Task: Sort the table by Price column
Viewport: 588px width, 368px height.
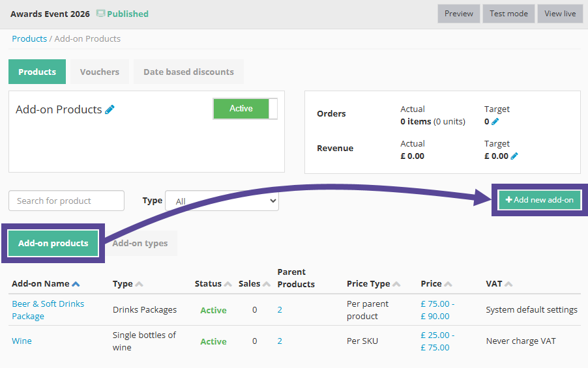Action: coord(448,284)
